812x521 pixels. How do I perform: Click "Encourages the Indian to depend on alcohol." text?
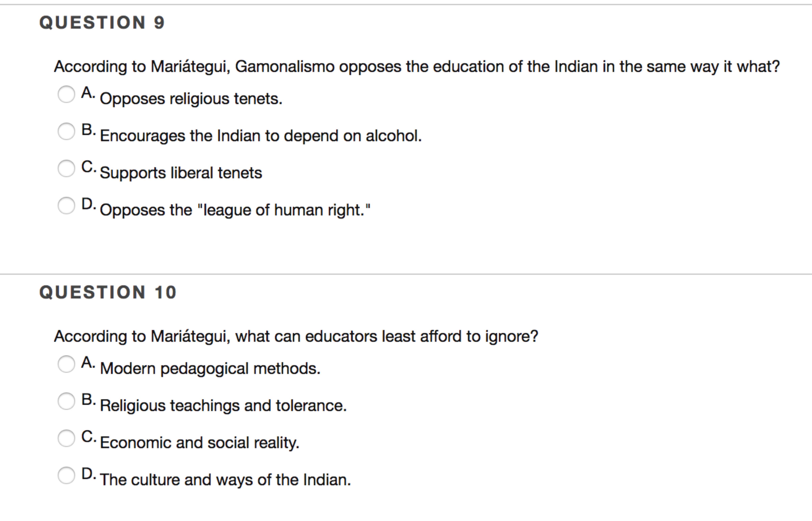click(261, 136)
